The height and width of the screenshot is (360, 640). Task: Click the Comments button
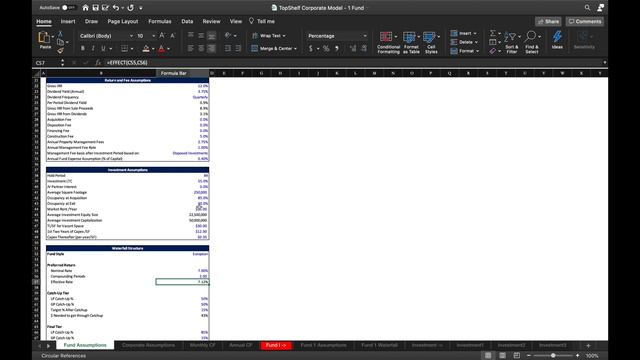(x=585, y=21)
